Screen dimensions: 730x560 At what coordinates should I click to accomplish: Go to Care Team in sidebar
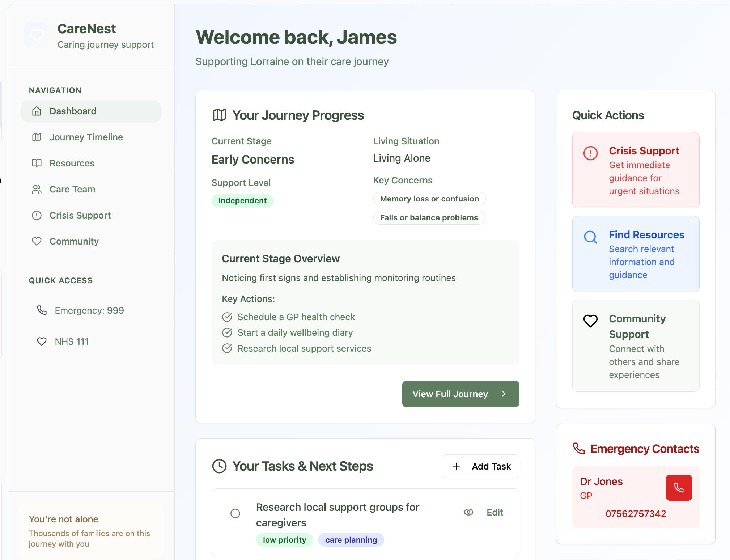(x=72, y=189)
